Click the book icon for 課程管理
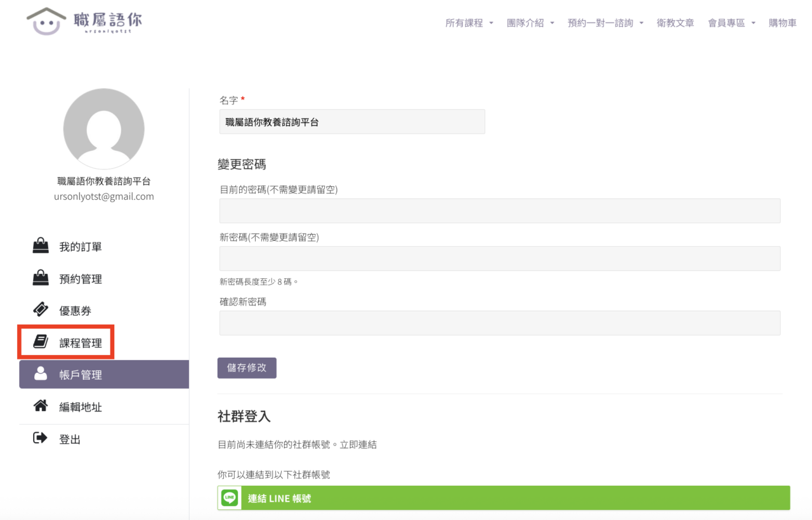The height and width of the screenshot is (520, 812). point(41,342)
